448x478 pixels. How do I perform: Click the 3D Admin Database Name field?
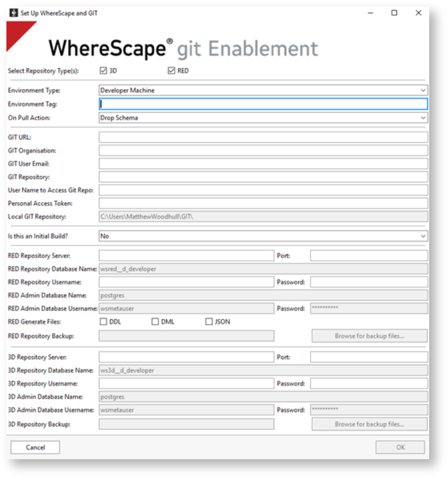[x=263, y=397]
